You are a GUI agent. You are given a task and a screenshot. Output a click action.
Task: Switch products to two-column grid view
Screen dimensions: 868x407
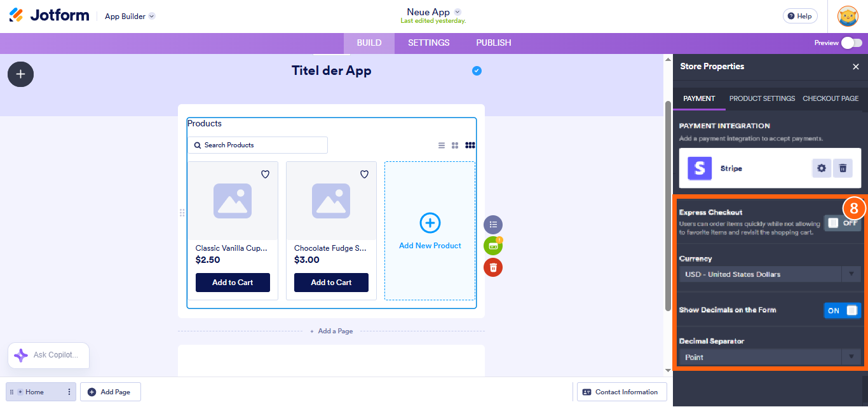(455, 145)
